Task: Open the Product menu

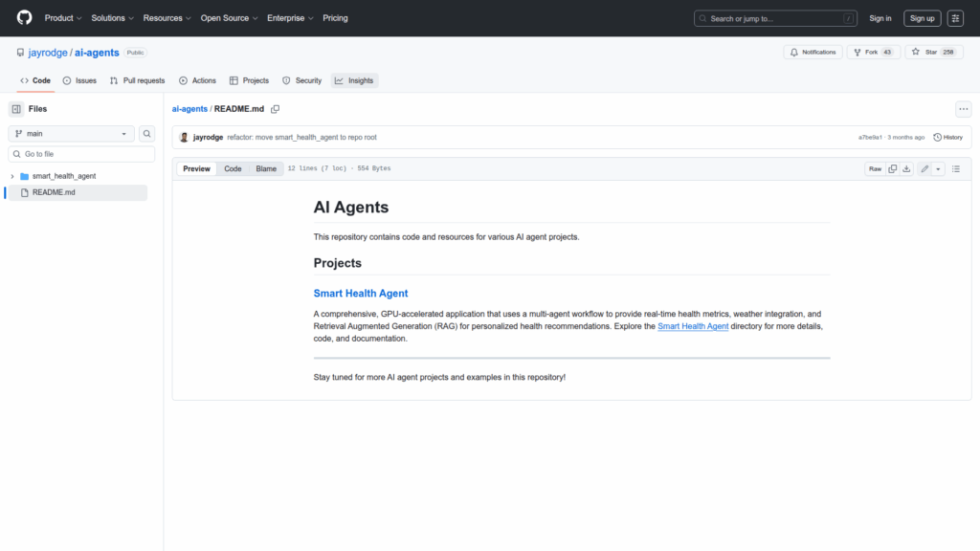Action: [x=63, y=18]
